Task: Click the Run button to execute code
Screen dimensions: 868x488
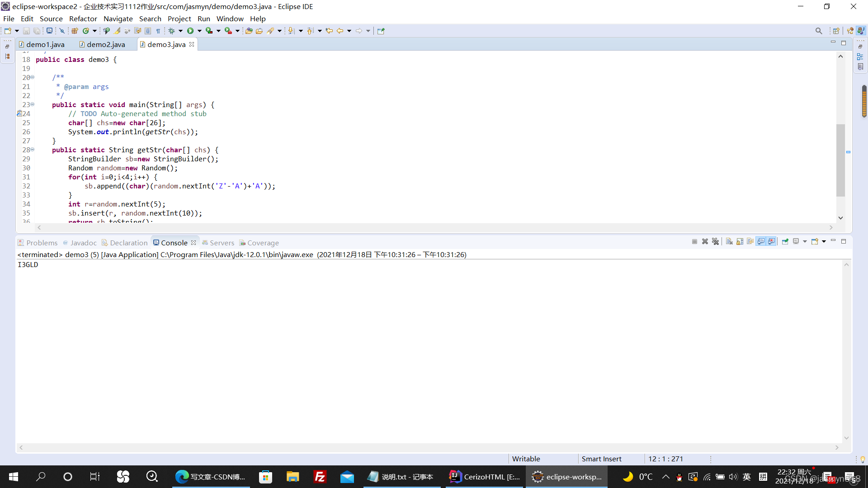Action: (x=190, y=30)
